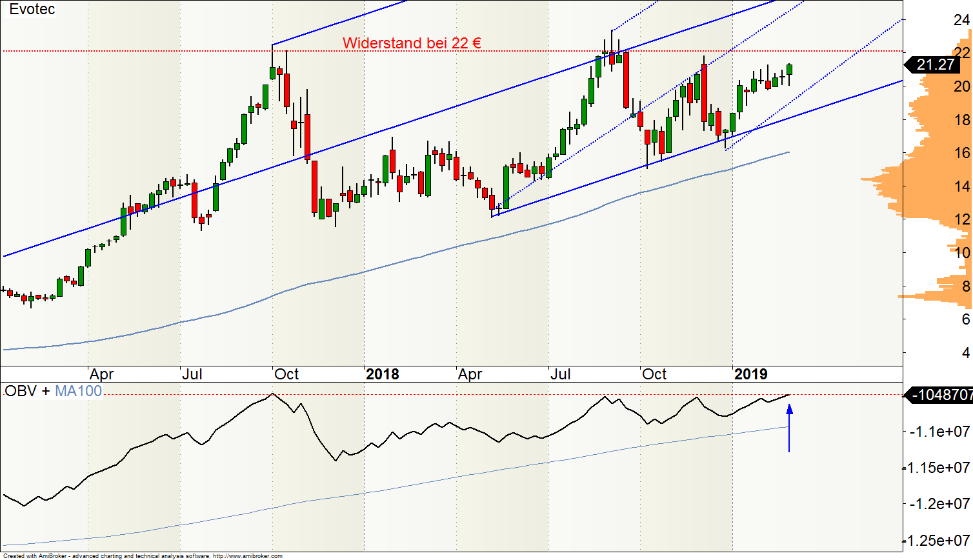This screenshot has width=973, height=560.
Task: Click price axis label 6
Action: pyautogui.click(x=965, y=319)
